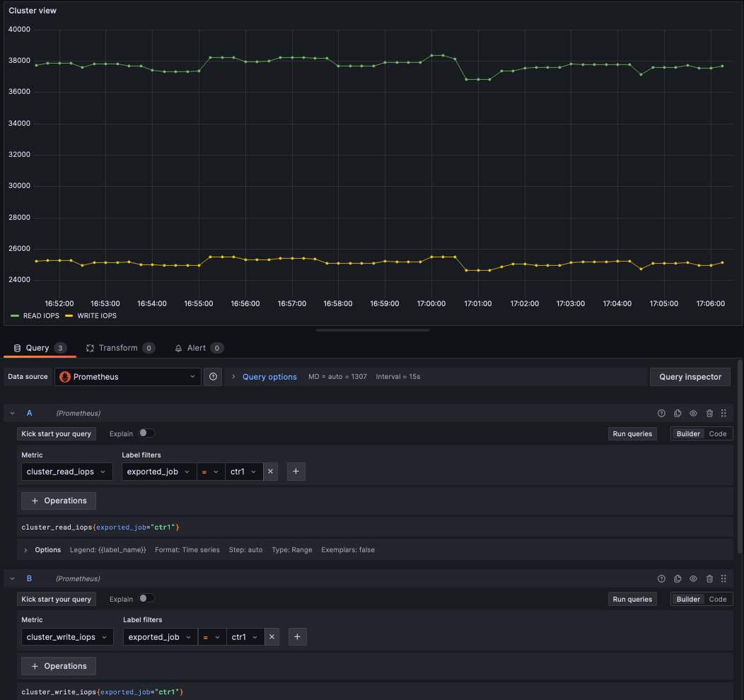The width and height of the screenshot is (744, 700).
Task: Change operator dropdown in query A
Action: [x=211, y=472]
